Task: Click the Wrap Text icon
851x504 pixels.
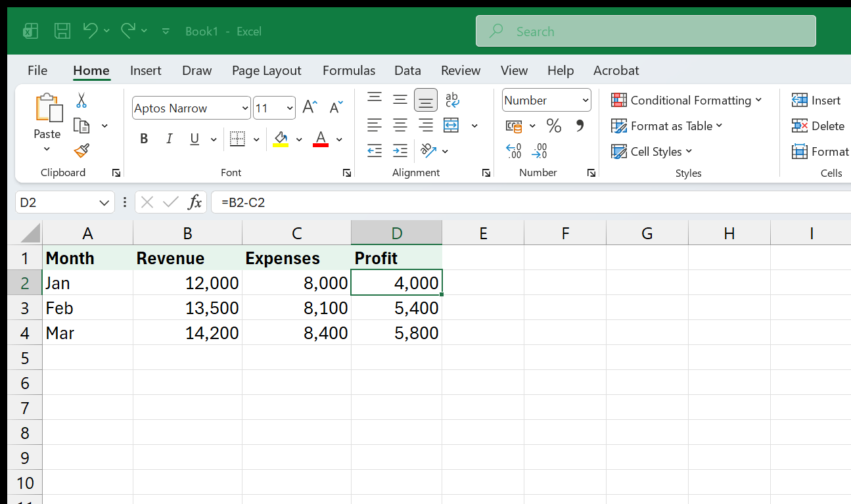Action: (452, 100)
